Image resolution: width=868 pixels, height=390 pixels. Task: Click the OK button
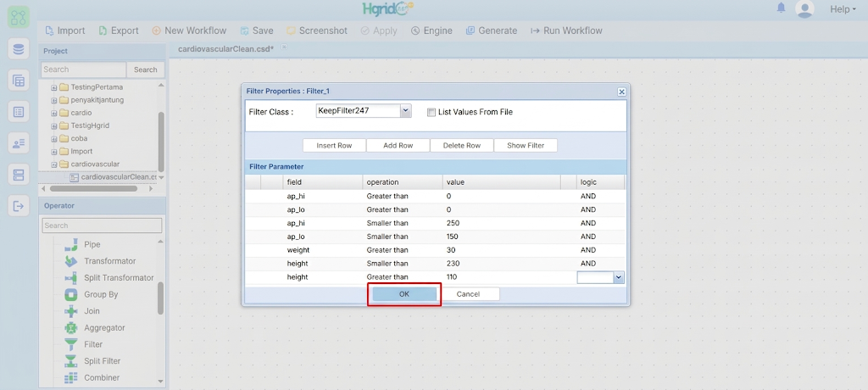click(404, 294)
